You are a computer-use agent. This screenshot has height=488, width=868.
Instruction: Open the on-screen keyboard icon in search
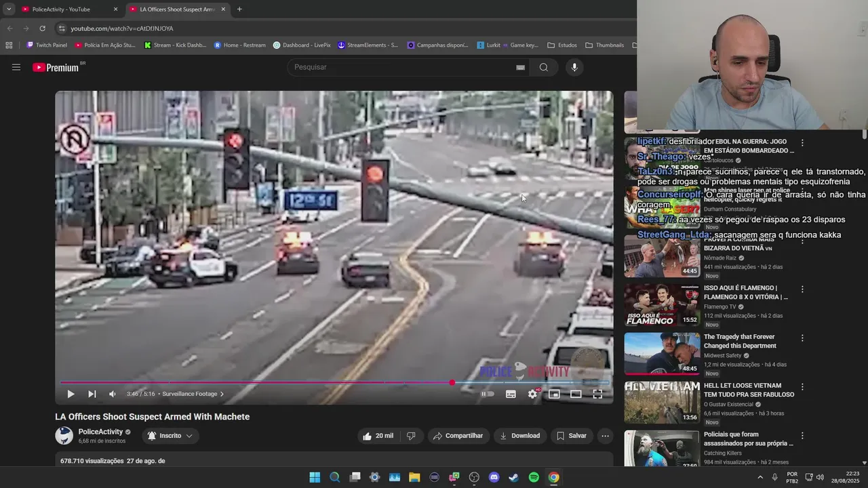click(x=520, y=67)
